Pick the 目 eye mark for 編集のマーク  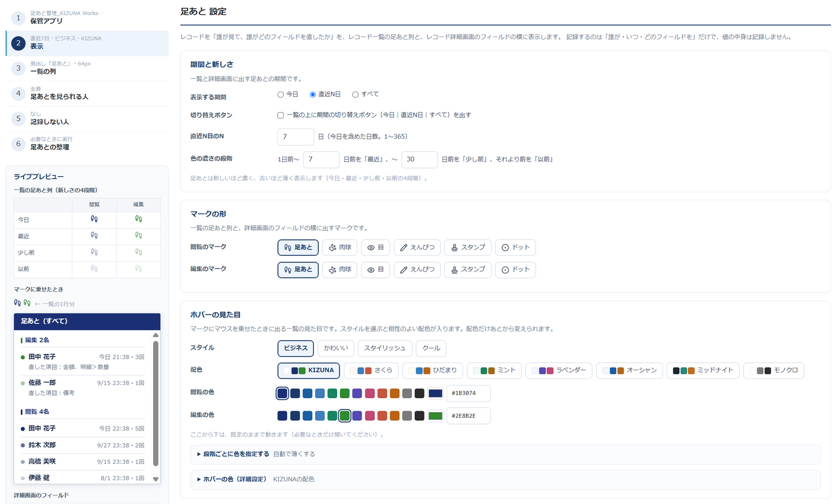point(375,270)
